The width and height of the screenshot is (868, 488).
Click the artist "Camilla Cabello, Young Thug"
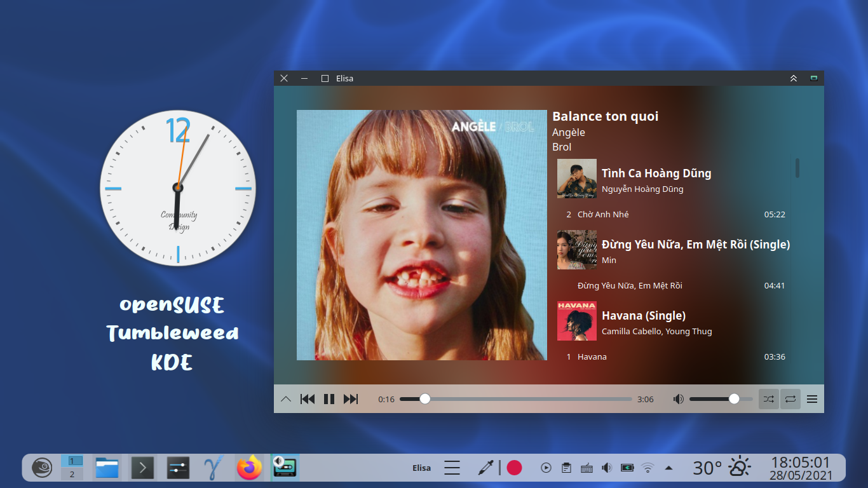pos(657,332)
